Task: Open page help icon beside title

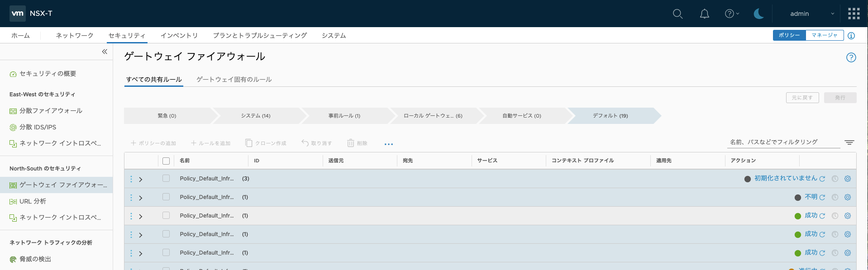Action: pyautogui.click(x=851, y=57)
